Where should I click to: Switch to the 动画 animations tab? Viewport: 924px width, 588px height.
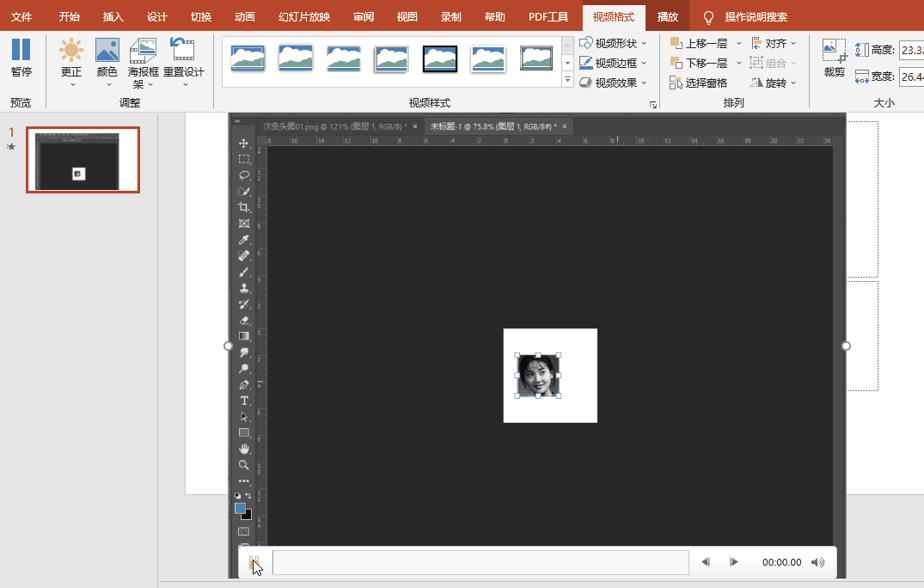tap(245, 16)
